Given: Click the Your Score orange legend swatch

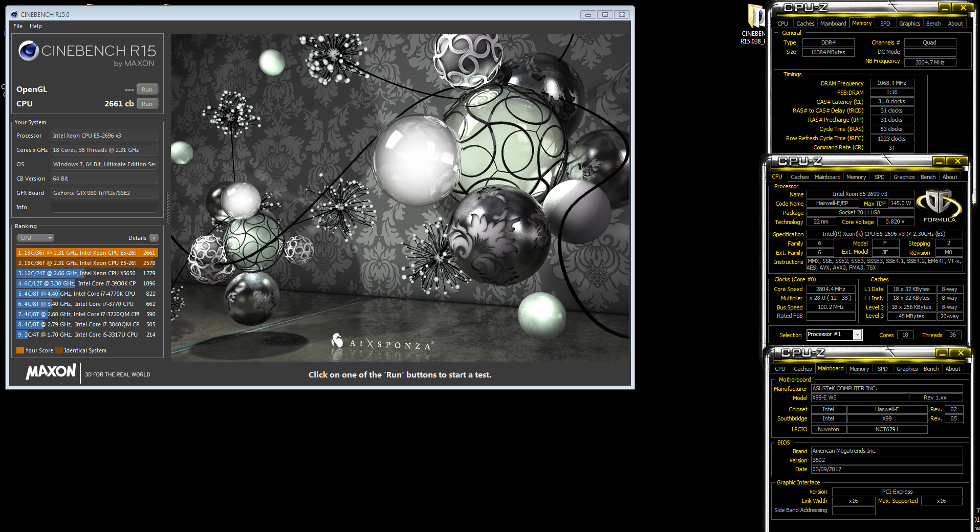Looking at the screenshot, I should (20, 350).
